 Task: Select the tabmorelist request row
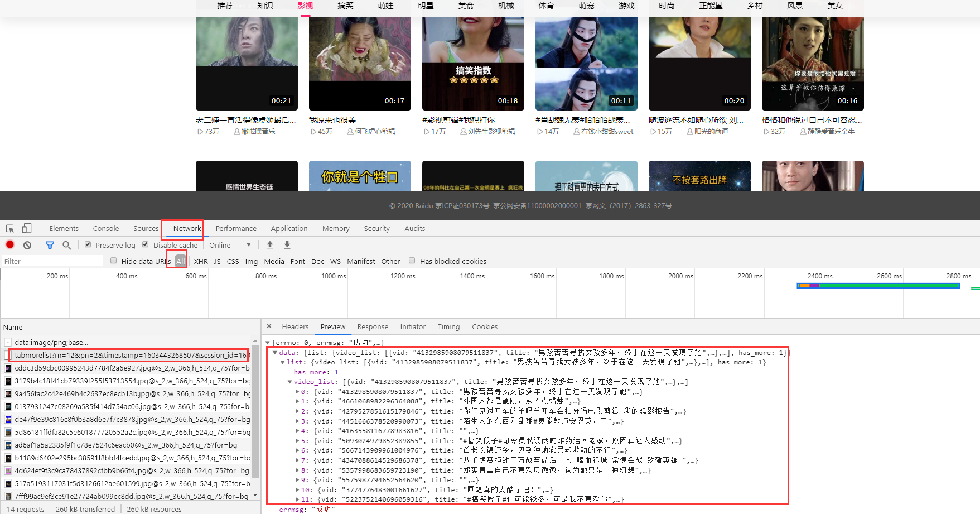[129, 355]
